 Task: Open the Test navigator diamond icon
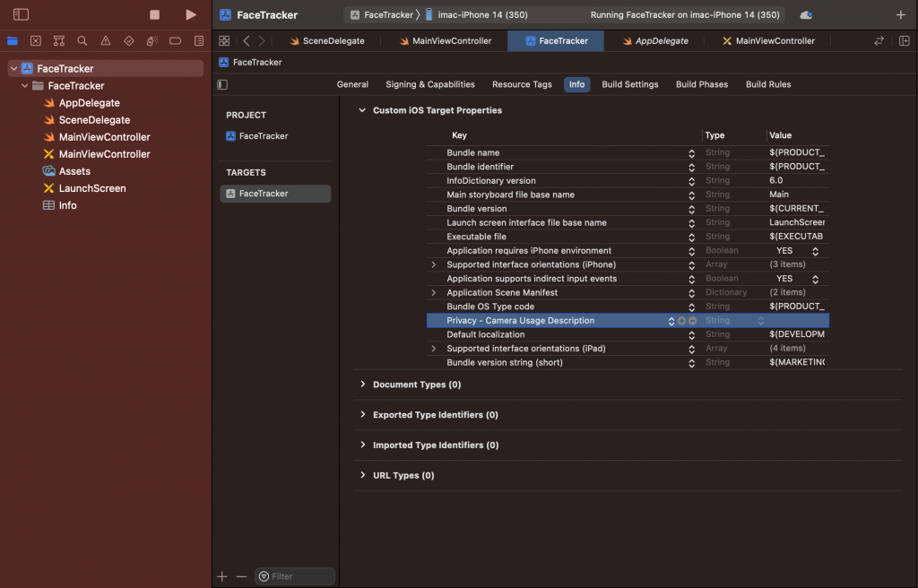click(129, 41)
